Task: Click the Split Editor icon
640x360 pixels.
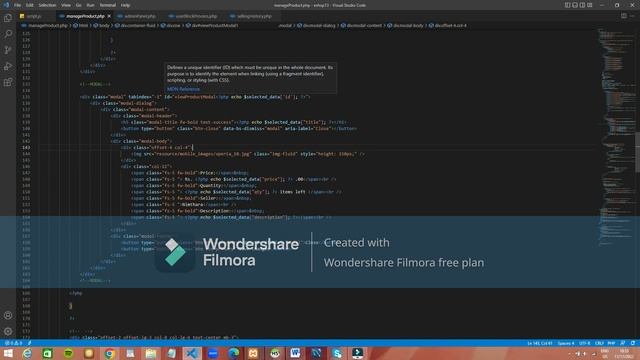Action: [x=624, y=16]
